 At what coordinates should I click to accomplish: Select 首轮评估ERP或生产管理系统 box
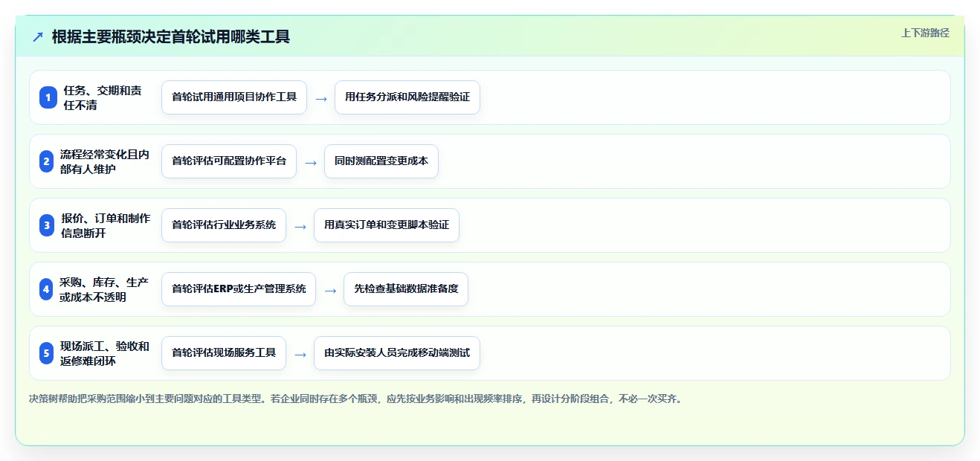tap(239, 289)
